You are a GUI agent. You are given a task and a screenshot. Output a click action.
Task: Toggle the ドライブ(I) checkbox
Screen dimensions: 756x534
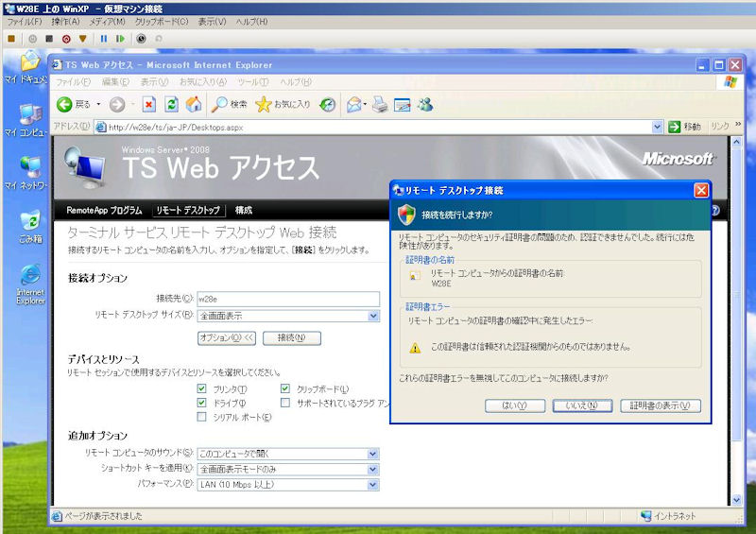pyautogui.click(x=201, y=403)
